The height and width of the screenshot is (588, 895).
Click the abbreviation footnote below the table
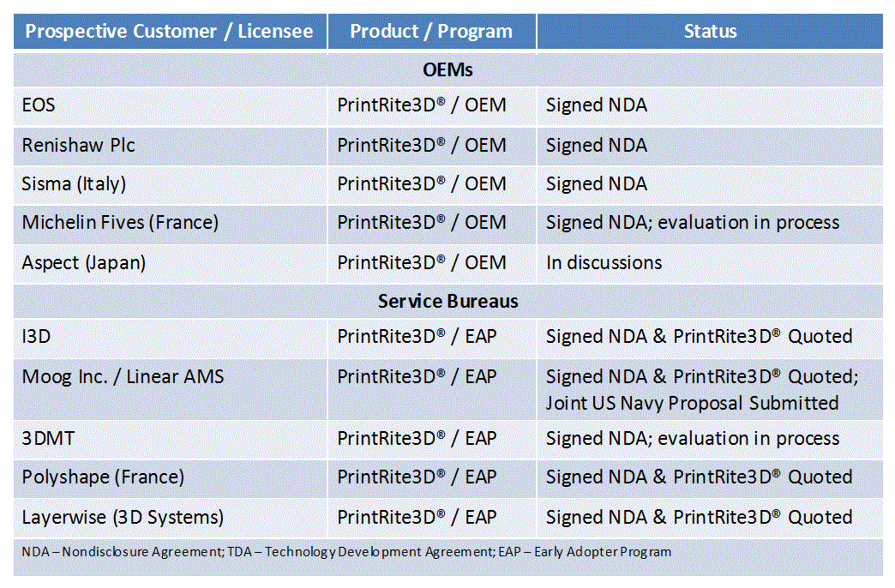click(346, 552)
